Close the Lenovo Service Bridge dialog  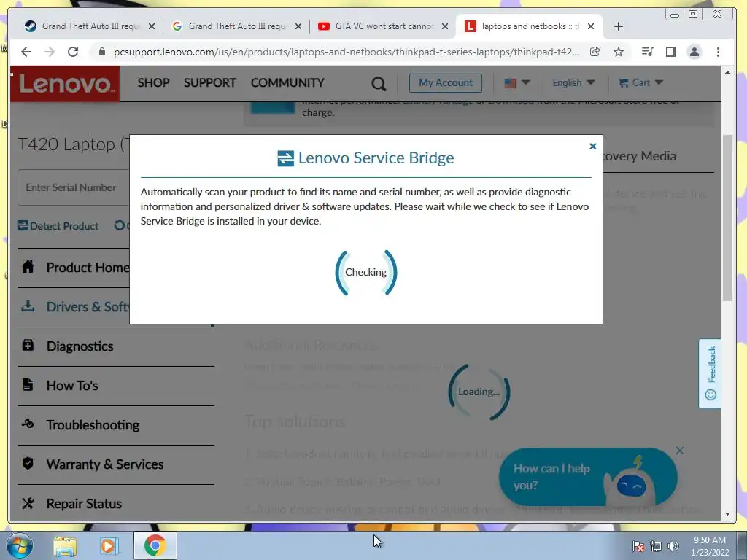tap(592, 146)
